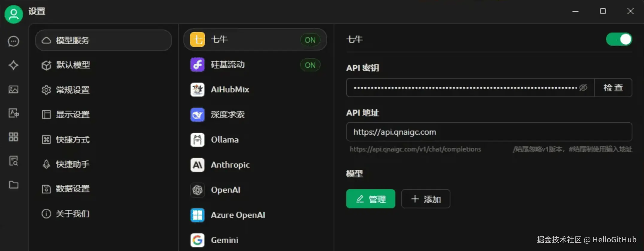Click the API 地址 input field
The width and height of the screenshot is (644, 251).
489,132
